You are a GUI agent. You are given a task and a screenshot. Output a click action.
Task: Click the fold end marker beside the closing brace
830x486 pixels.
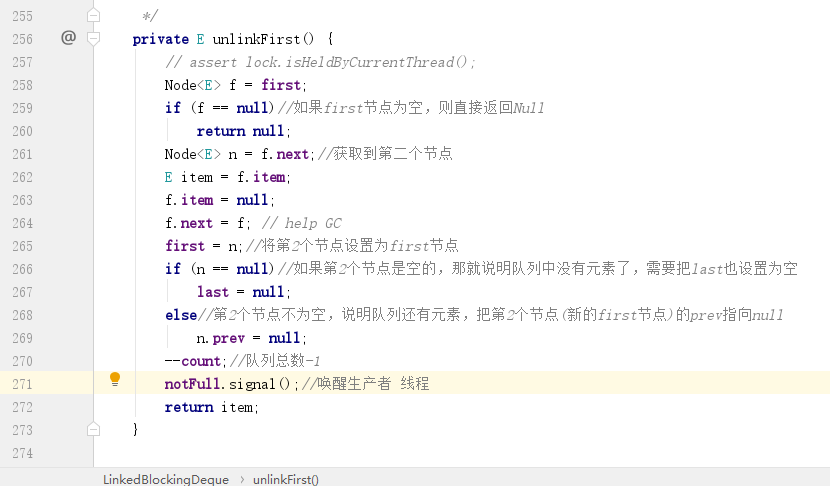click(94, 429)
